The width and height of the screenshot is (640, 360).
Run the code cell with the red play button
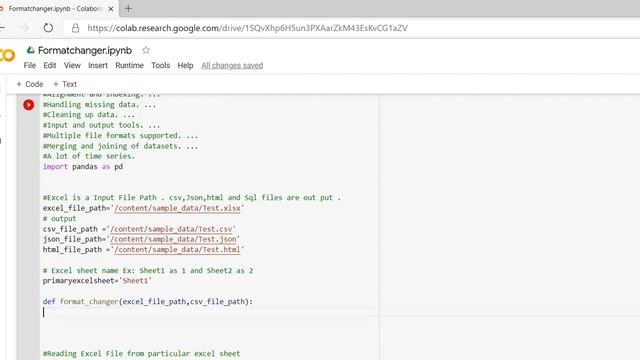click(x=29, y=105)
